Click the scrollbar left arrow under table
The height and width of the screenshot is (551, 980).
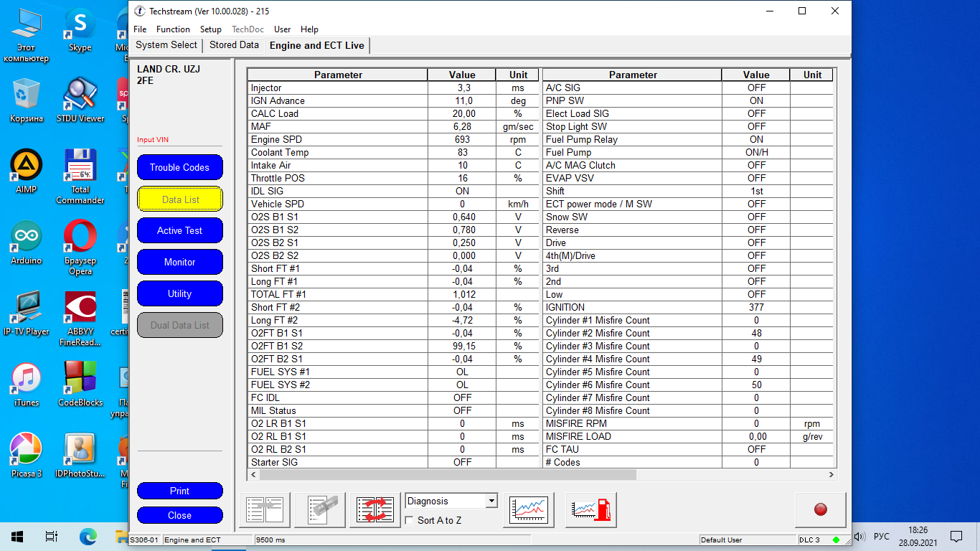tap(253, 475)
